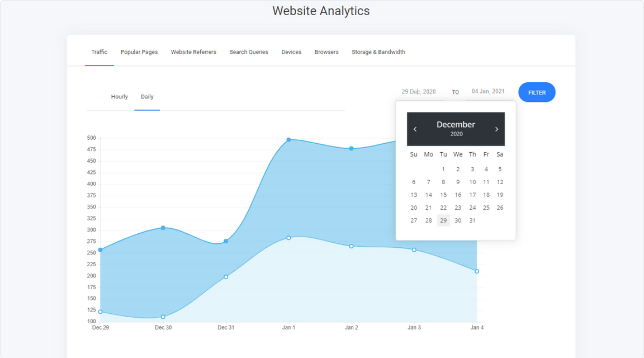Image resolution: width=644 pixels, height=358 pixels.
Task: Go to previous month in calendar
Action: (415, 129)
